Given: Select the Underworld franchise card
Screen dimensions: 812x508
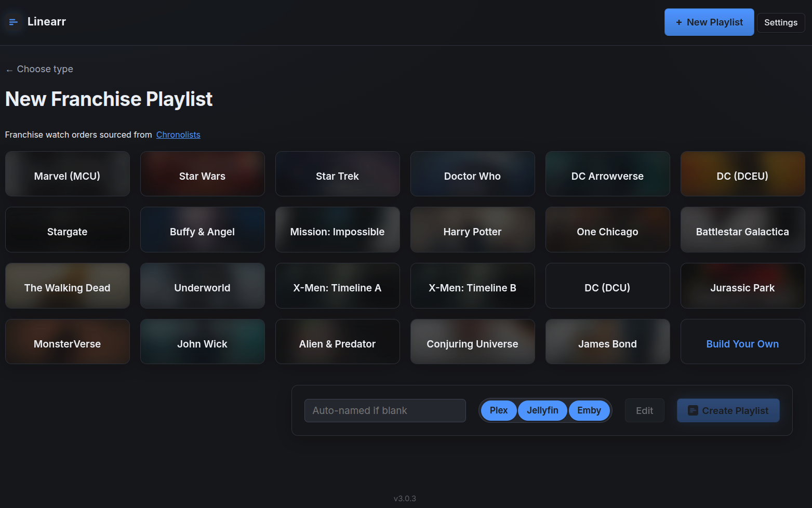Looking at the screenshot, I should click(203, 286).
